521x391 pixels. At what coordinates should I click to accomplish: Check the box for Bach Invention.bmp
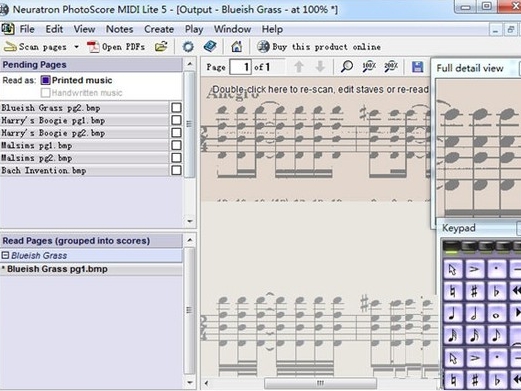click(176, 170)
